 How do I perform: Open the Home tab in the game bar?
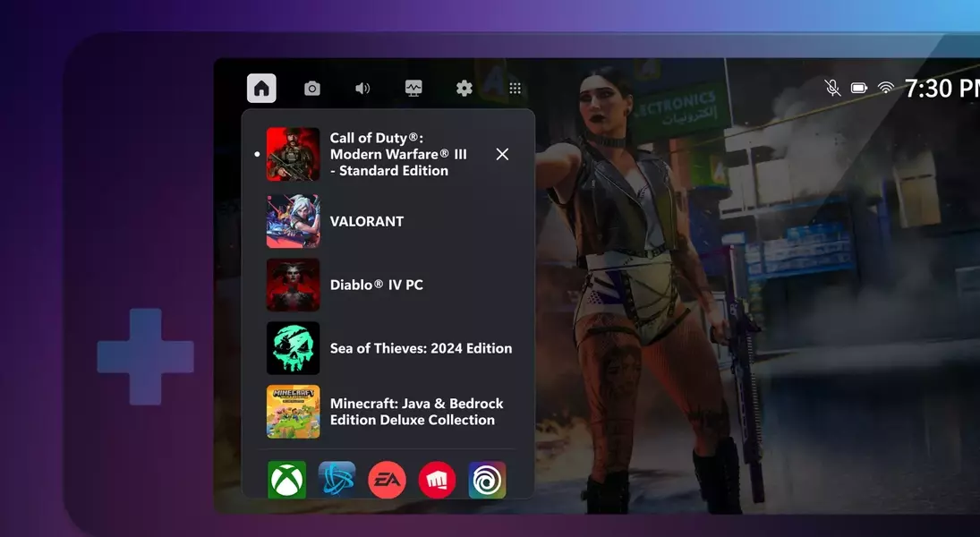[261, 88]
